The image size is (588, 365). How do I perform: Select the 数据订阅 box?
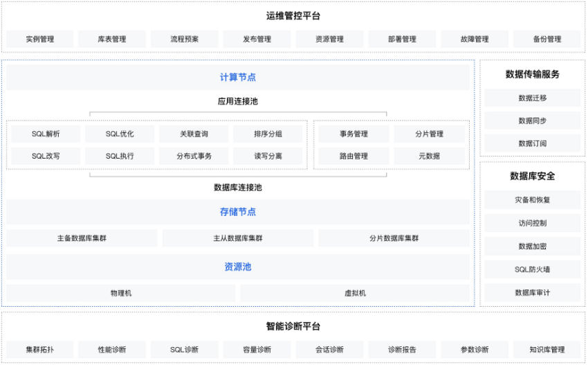533,143
